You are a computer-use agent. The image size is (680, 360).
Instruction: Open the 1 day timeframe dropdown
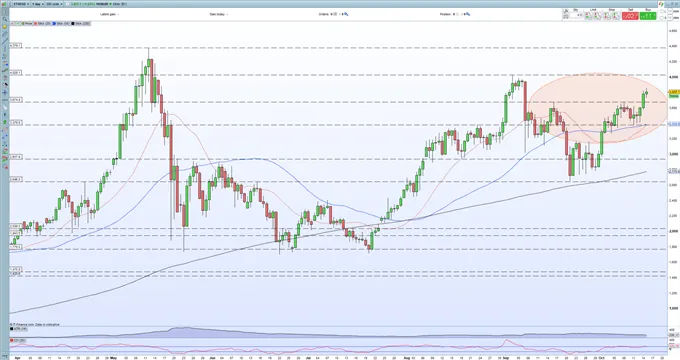pos(38,4)
